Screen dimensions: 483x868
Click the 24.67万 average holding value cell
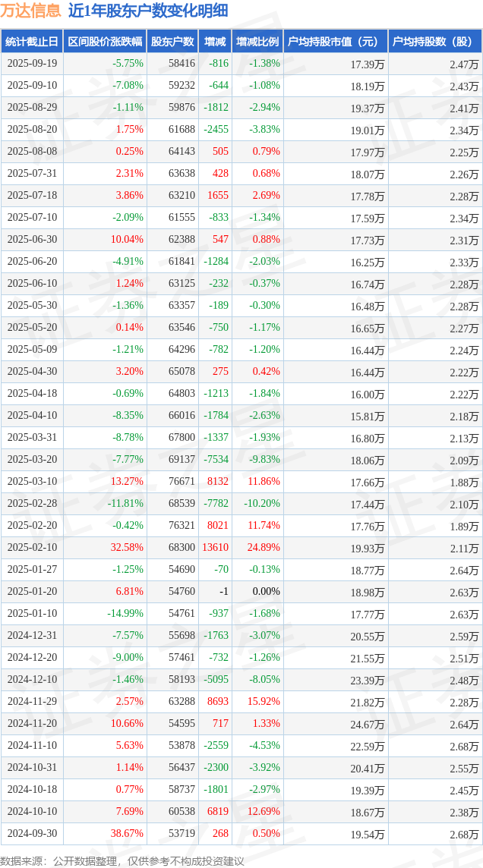[x=367, y=724]
